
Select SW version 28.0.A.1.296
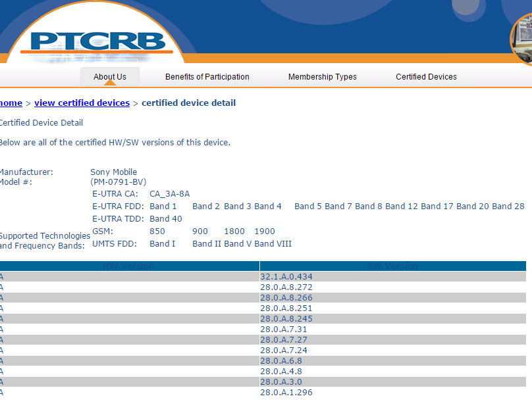pyautogui.click(x=286, y=393)
